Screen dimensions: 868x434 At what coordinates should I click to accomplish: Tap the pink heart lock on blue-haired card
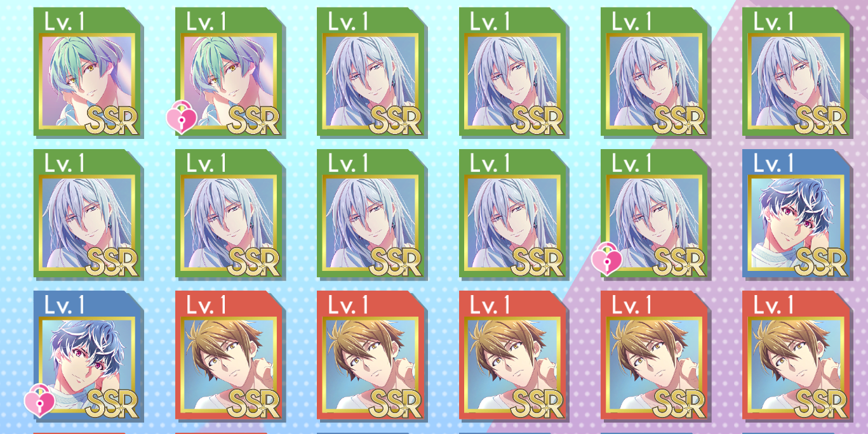point(40,402)
